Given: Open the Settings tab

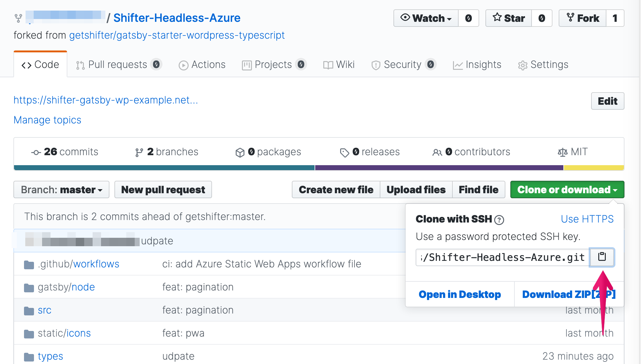Looking at the screenshot, I should 543,65.
